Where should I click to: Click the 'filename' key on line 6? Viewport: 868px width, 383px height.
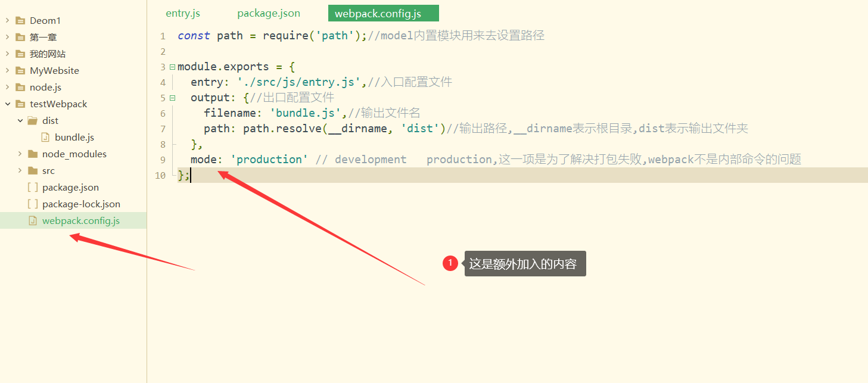click(230, 113)
